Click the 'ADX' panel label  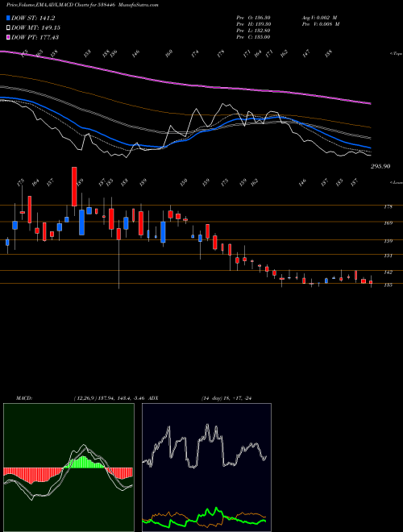click(153, 397)
